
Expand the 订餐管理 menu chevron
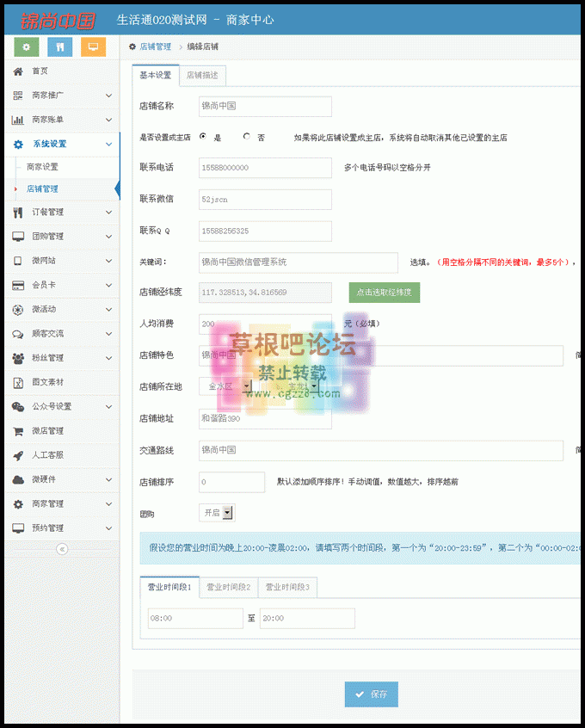(108, 213)
